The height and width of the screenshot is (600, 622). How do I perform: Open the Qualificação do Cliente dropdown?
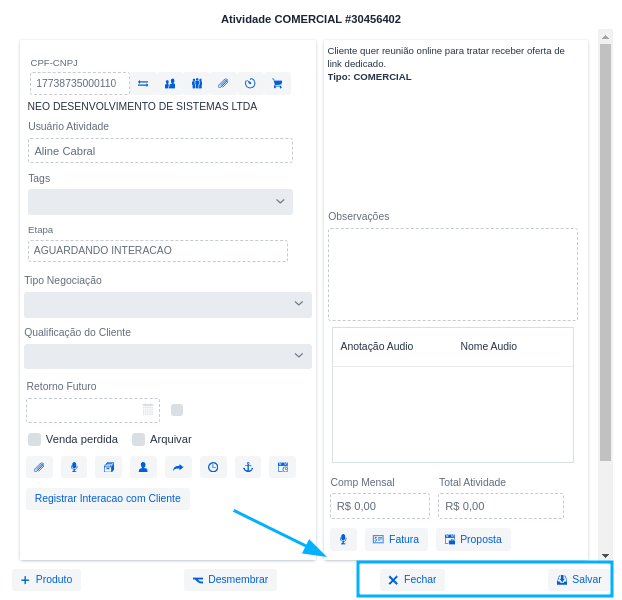(168, 356)
